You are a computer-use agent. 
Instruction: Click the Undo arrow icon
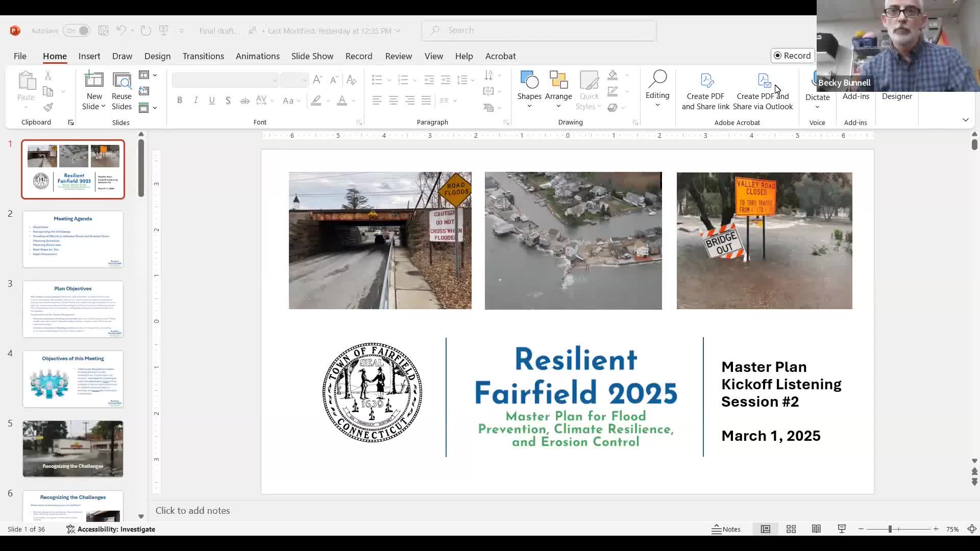[121, 31]
